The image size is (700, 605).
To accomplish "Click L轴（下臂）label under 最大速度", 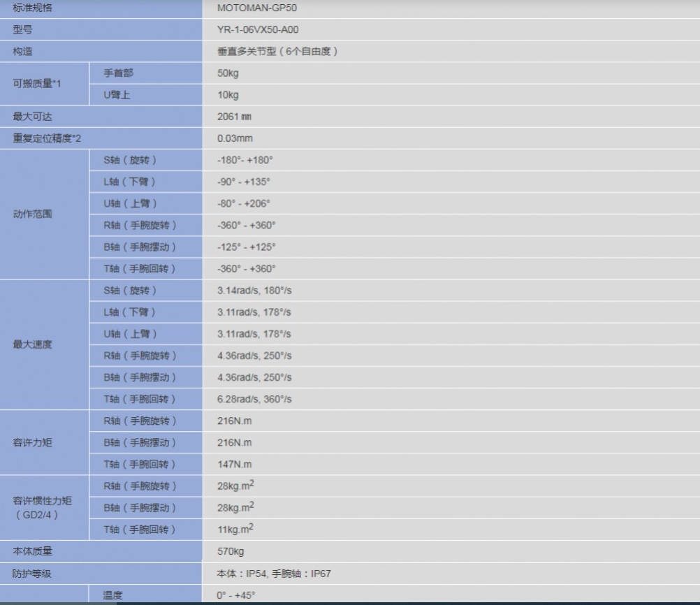I will (x=129, y=312).
